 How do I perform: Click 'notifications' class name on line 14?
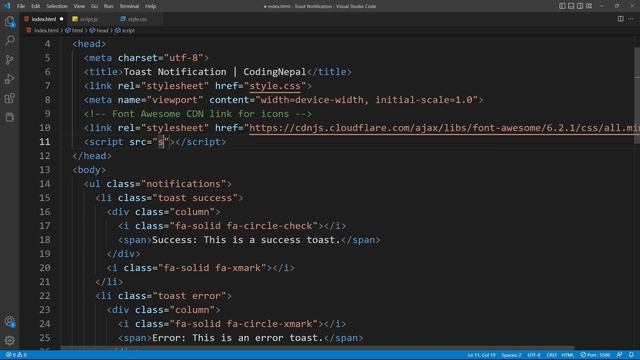[x=183, y=184]
